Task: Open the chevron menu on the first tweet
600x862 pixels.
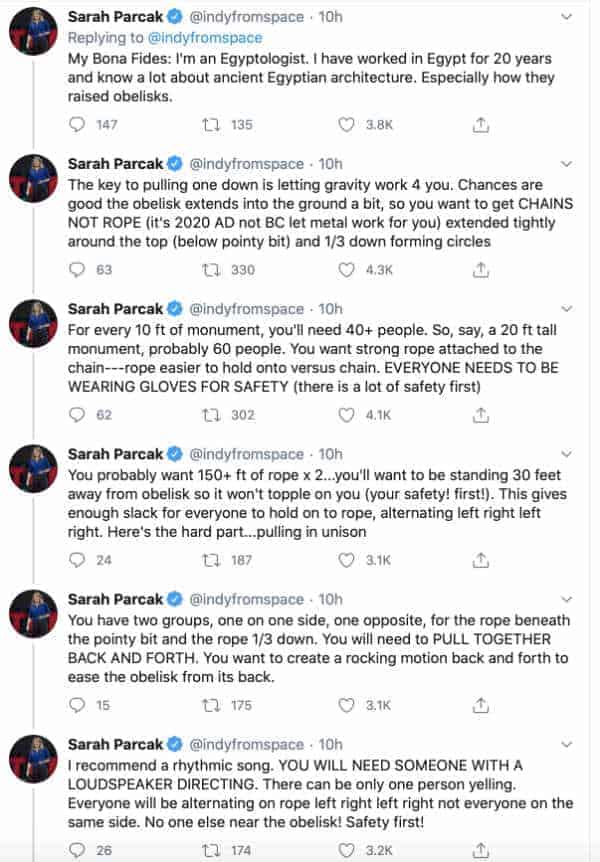Action: click(566, 18)
